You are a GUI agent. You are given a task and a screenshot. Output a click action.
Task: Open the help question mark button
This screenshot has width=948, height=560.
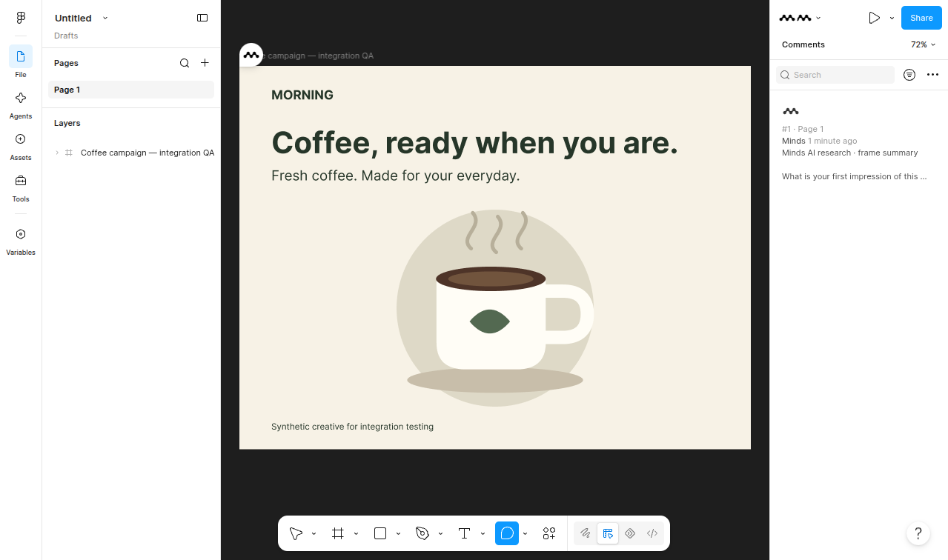918,533
